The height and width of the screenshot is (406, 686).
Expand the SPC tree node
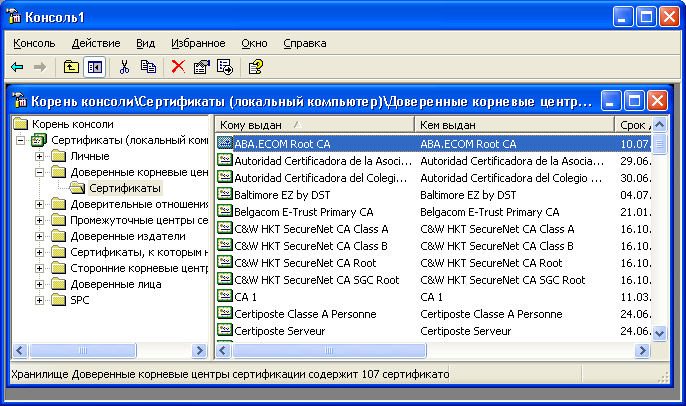pos(39,301)
